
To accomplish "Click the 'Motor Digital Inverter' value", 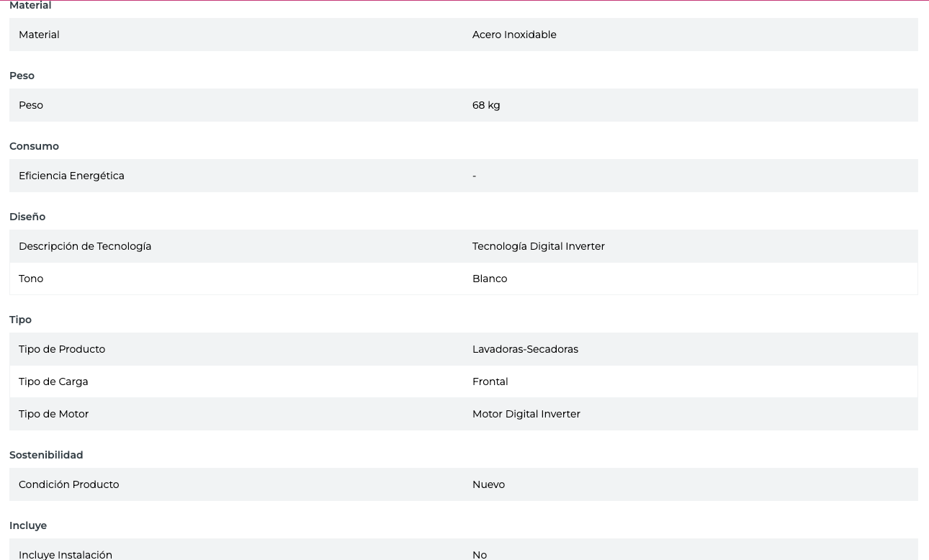I will 526,414.
